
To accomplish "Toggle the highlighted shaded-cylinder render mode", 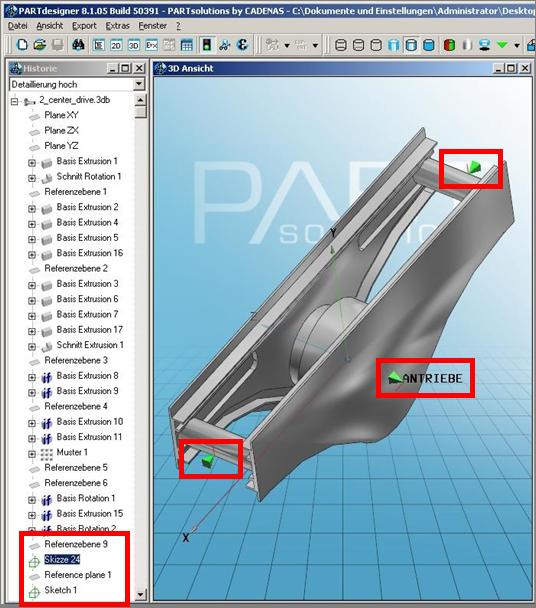I will point(411,45).
